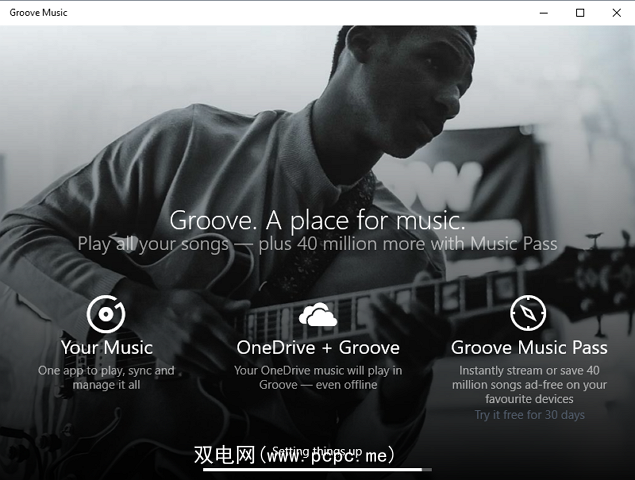635x480 pixels.
Task: Click the Groove. A place for music. title
Action: coord(318,221)
